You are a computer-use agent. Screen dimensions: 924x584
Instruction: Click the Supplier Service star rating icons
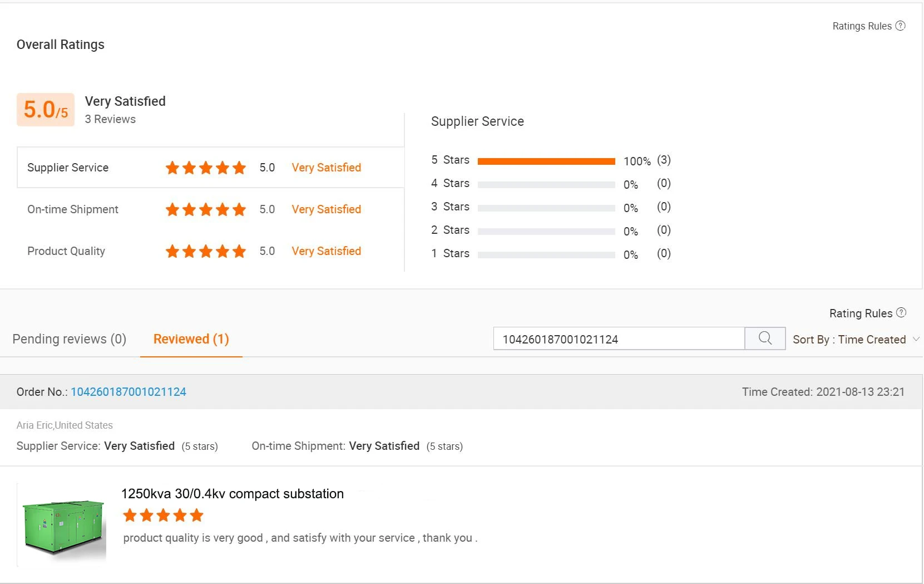pos(205,168)
